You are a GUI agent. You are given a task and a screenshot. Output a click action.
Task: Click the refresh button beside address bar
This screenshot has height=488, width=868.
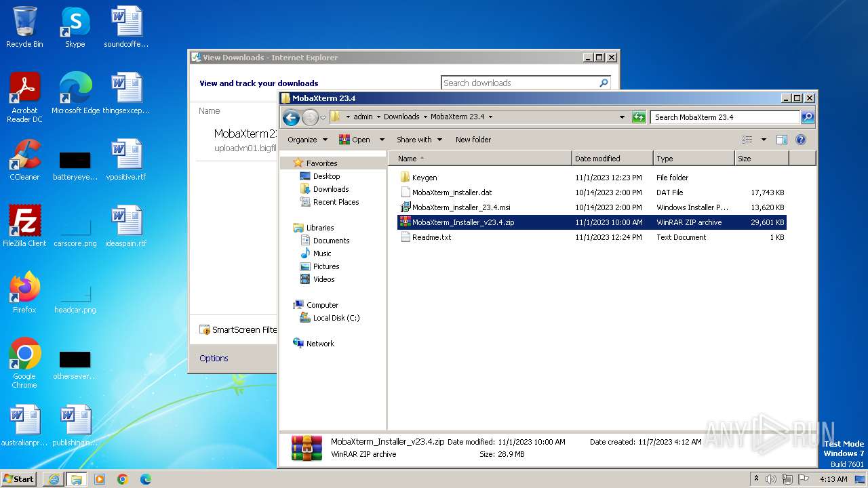coord(639,117)
